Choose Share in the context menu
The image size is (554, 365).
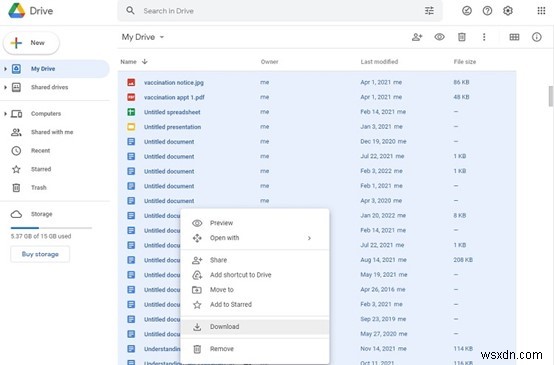click(x=255, y=260)
